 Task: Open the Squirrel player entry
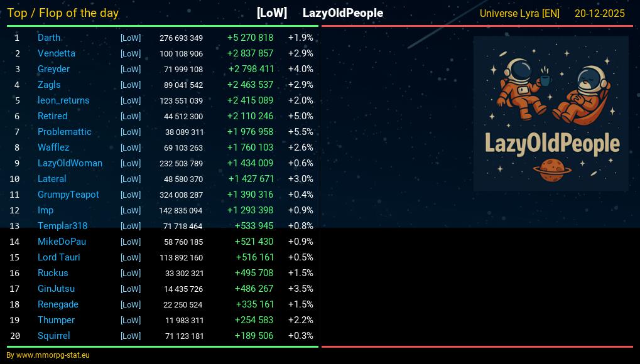[53, 336]
